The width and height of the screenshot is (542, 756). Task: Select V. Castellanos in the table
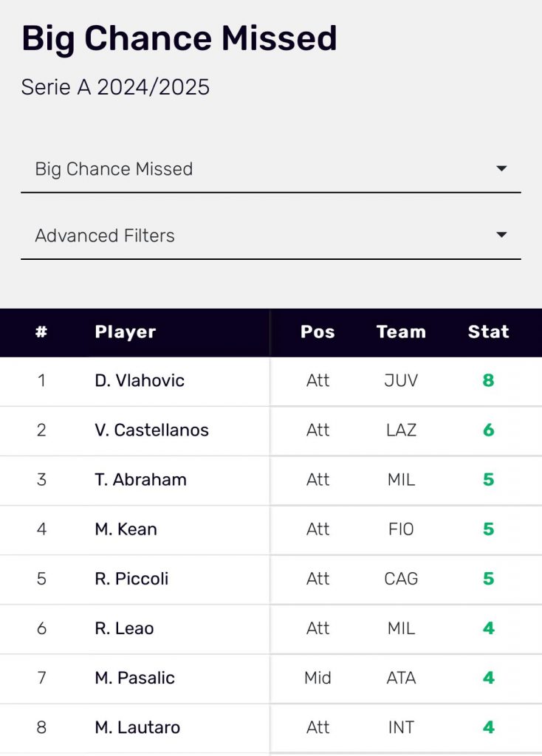tap(151, 430)
